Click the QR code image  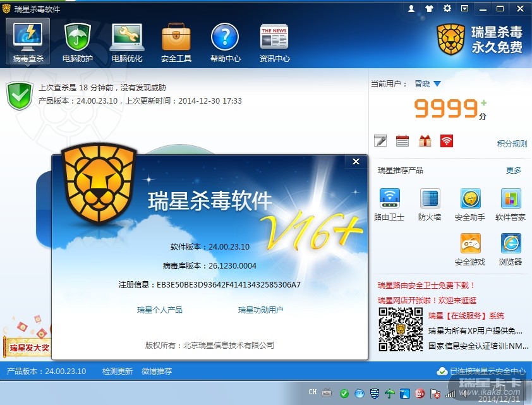(401, 329)
